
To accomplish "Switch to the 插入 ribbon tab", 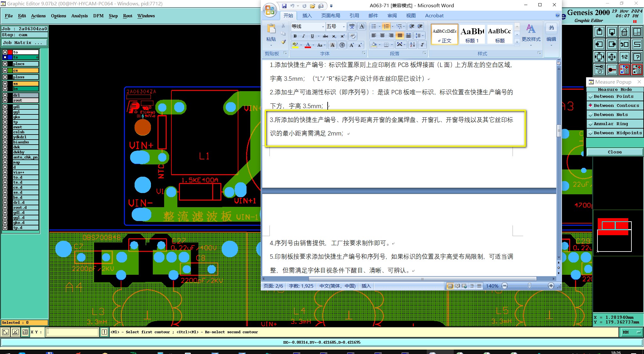I will point(307,16).
